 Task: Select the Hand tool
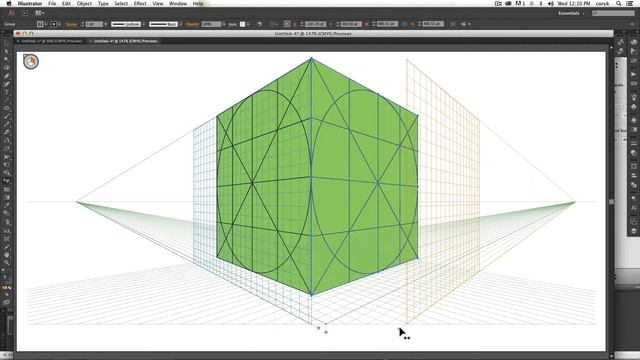tap(6, 254)
